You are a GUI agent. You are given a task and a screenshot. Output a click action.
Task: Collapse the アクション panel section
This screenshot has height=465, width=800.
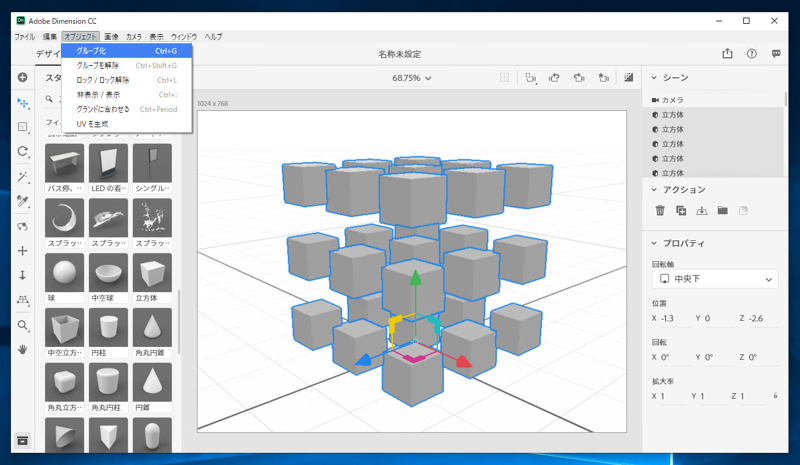click(654, 189)
